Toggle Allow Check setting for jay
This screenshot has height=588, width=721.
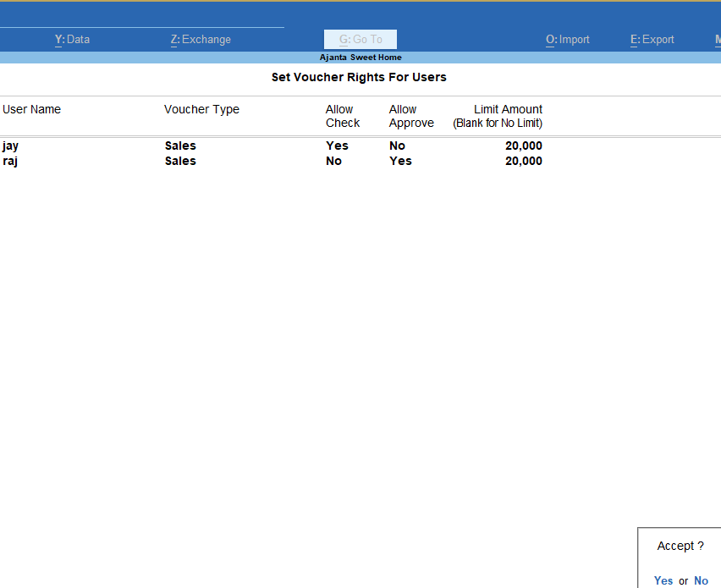[337, 146]
